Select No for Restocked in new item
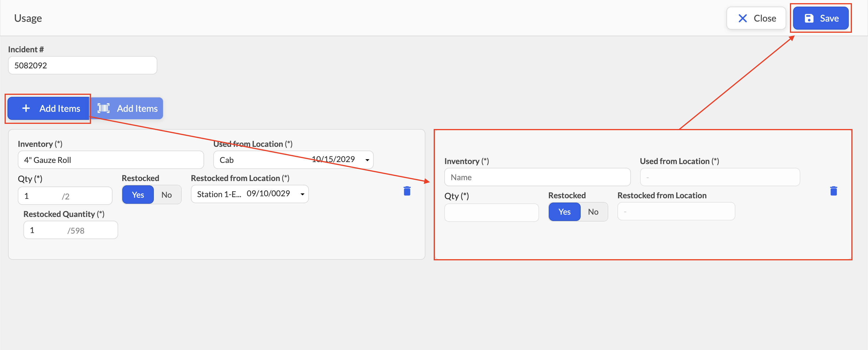The image size is (868, 350). click(x=593, y=212)
